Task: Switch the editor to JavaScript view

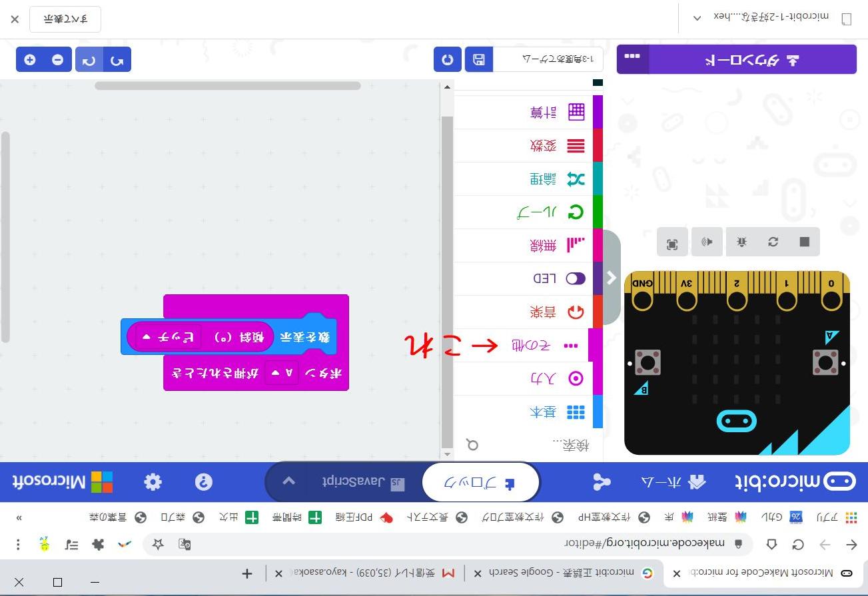Action: point(360,482)
